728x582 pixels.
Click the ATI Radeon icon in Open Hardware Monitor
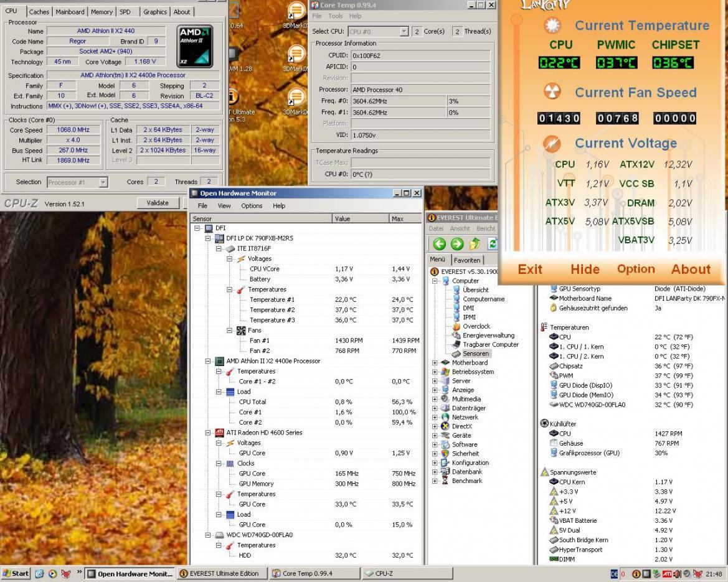pyautogui.click(x=220, y=433)
